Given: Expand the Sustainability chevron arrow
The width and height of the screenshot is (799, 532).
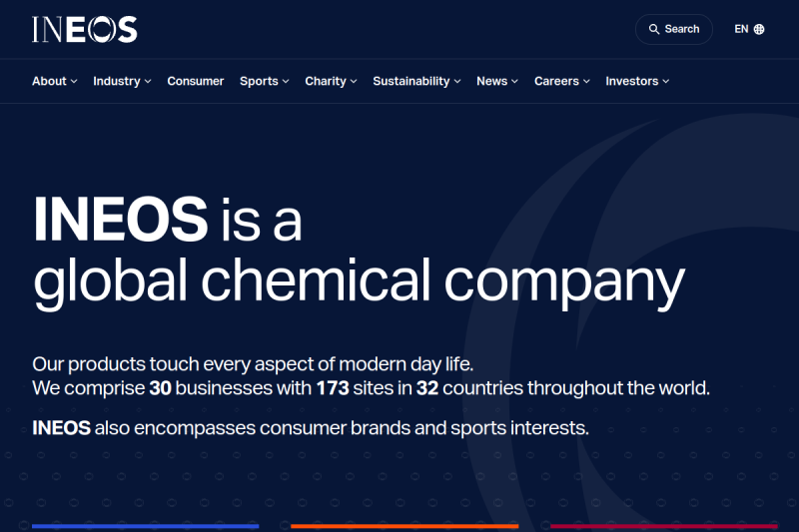Looking at the screenshot, I should 457,82.
